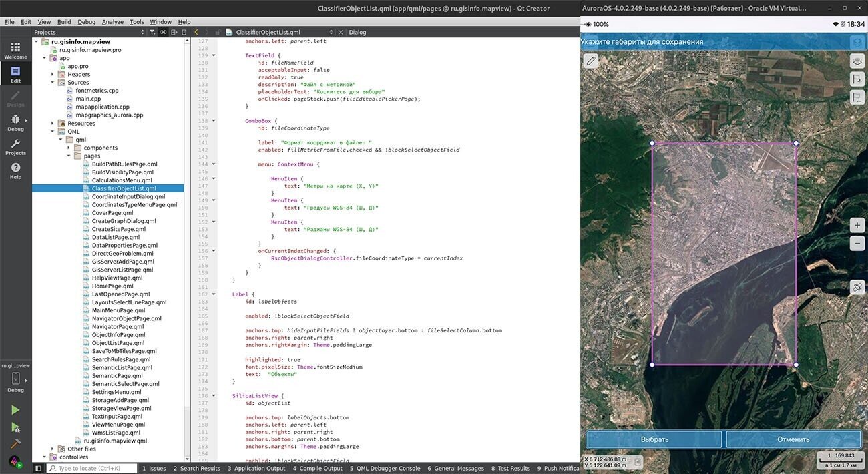Start debugging with the Run-Debug icon
This screenshot has width=868, height=474.
[x=15, y=427]
